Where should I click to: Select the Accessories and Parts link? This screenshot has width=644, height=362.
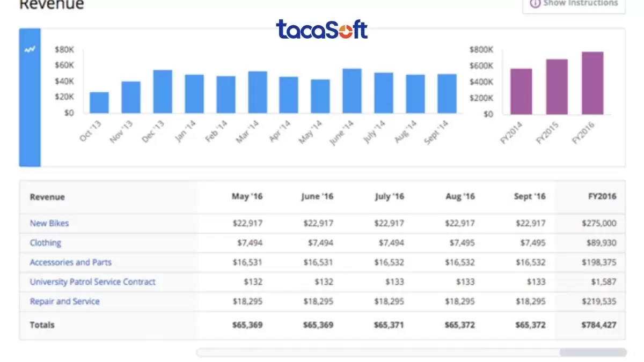71,262
